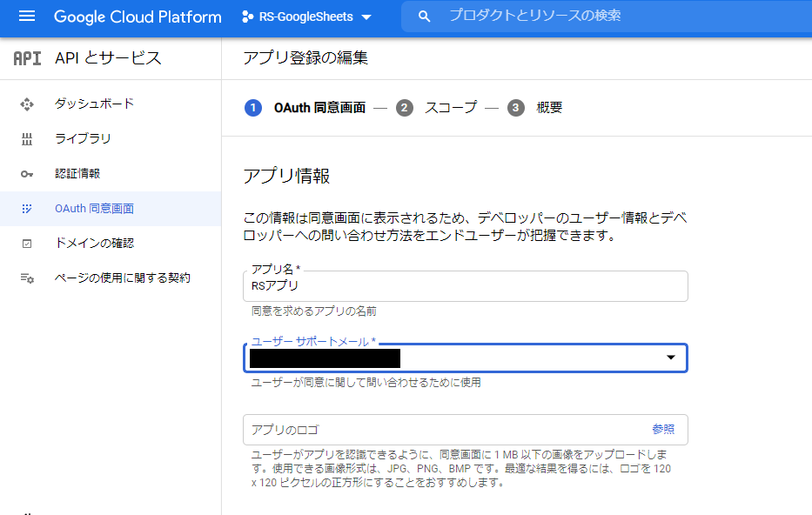Click the step 3 number circle
Screen dimensions: 812x515
click(515, 108)
